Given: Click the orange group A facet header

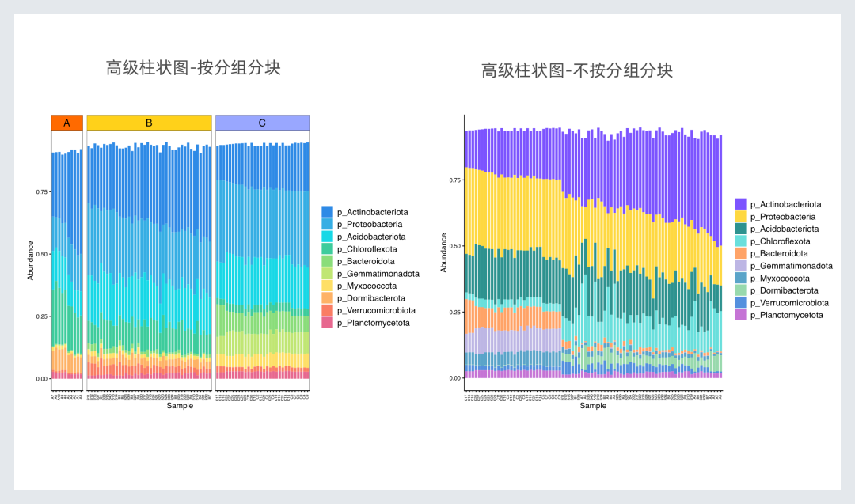Looking at the screenshot, I should (x=67, y=123).
